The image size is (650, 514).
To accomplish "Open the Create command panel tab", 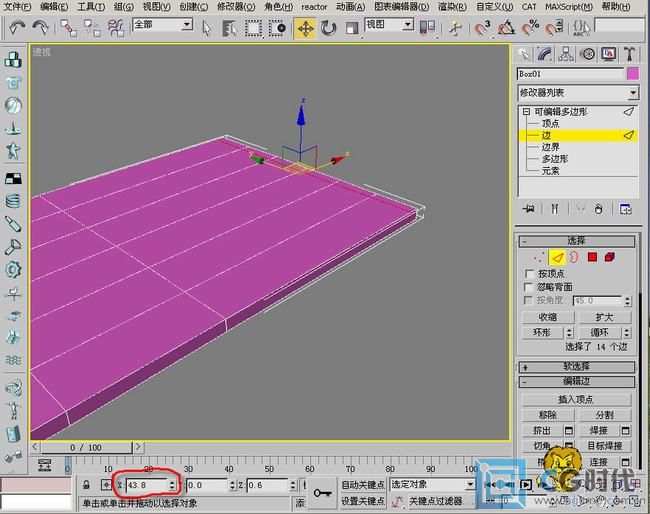I will pos(524,54).
